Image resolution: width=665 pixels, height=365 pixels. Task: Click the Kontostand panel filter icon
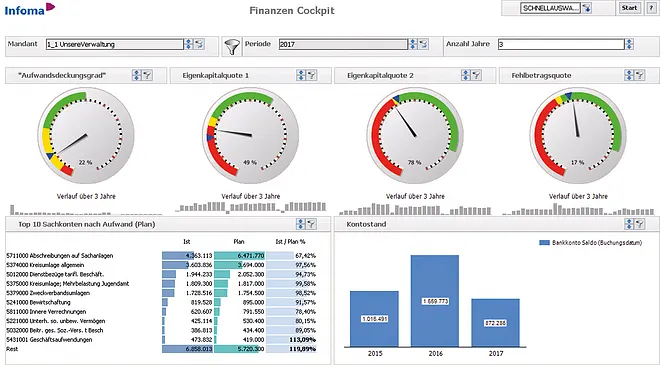(640, 224)
